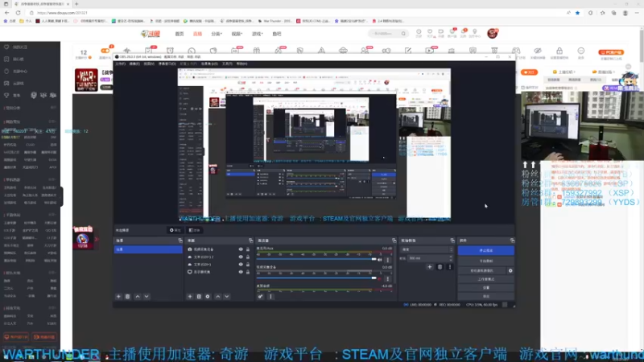Move scene up in OBS Scenes panel
644x362 pixels.
click(x=138, y=296)
